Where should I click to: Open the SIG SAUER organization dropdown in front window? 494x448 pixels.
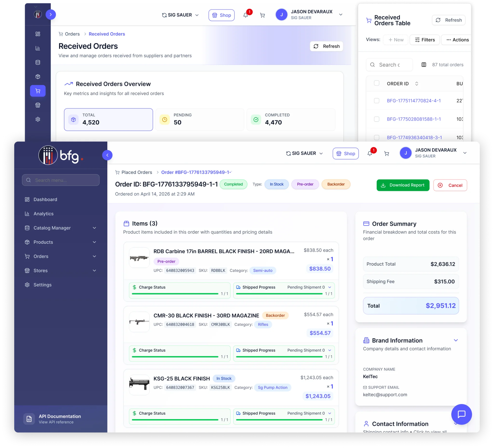[305, 153]
